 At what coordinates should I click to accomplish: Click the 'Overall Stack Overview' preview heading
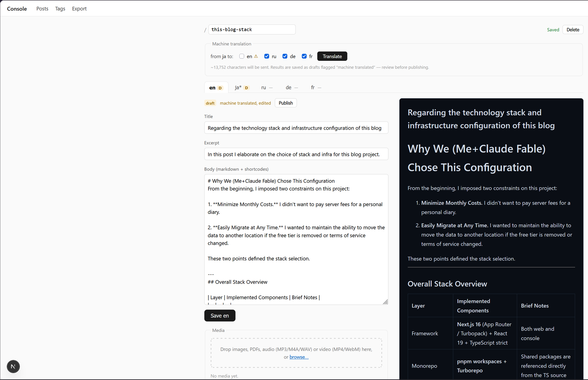tap(447, 284)
